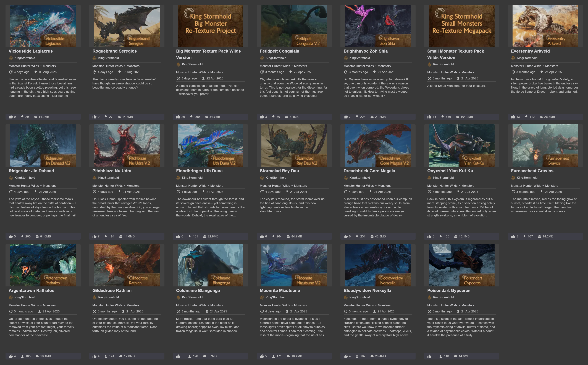Click the updated clock icon on Roguebrand Seregios
588x365 pixels.
pyautogui.click(x=94, y=72)
